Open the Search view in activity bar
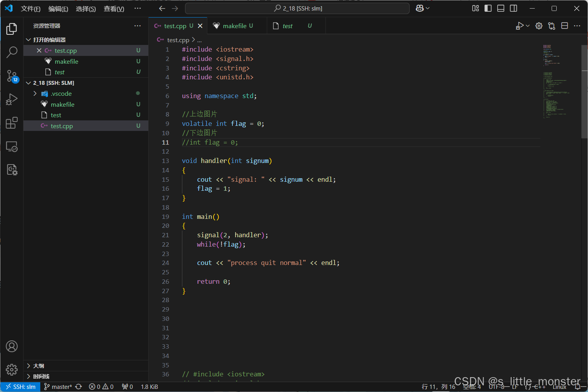The width and height of the screenshot is (588, 392). click(12, 52)
